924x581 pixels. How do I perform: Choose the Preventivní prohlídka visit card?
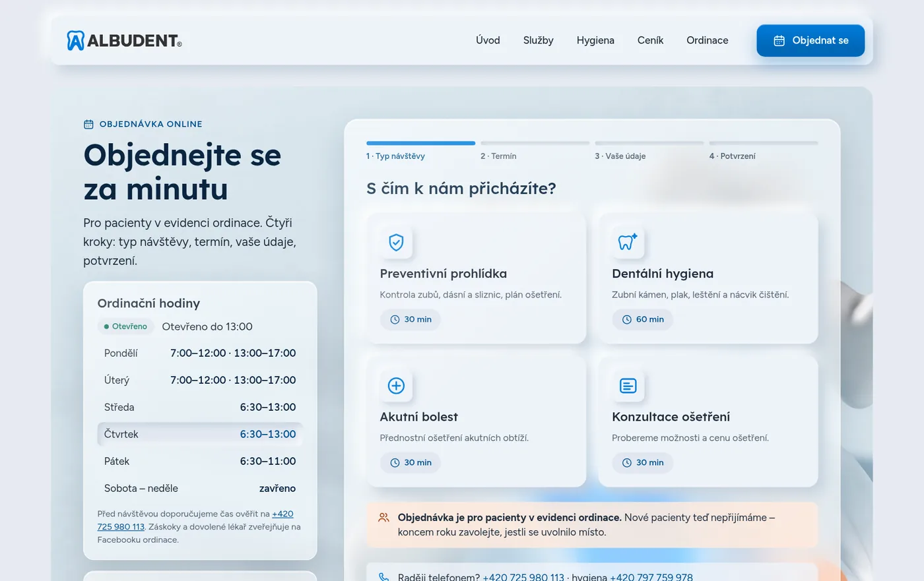pyautogui.click(x=476, y=278)
